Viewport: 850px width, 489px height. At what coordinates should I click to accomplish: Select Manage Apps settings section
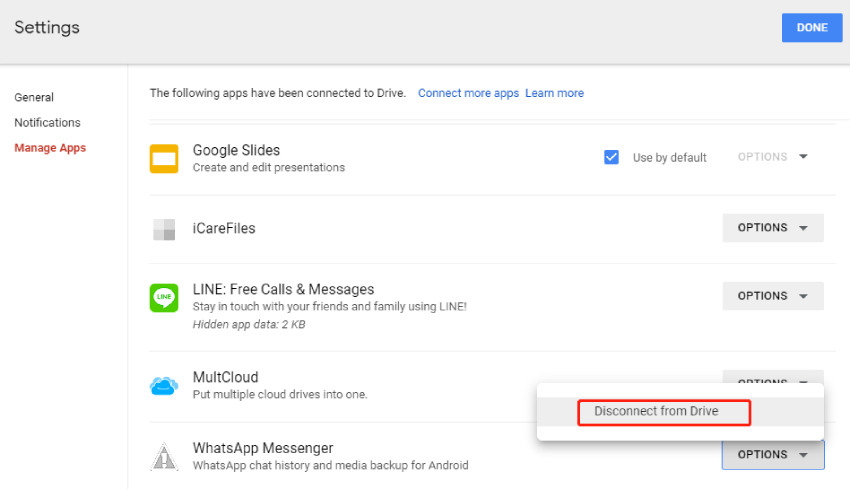click(50, 148)
